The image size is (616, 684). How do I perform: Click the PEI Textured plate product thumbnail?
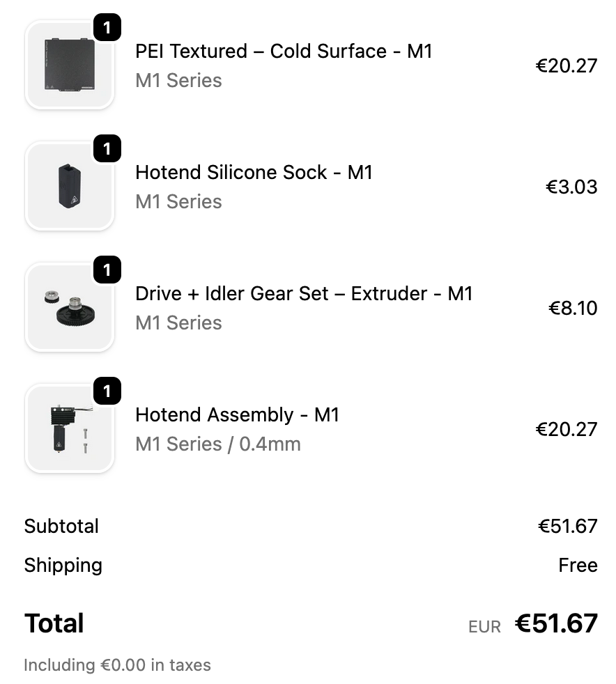click(x=69, y=65)
